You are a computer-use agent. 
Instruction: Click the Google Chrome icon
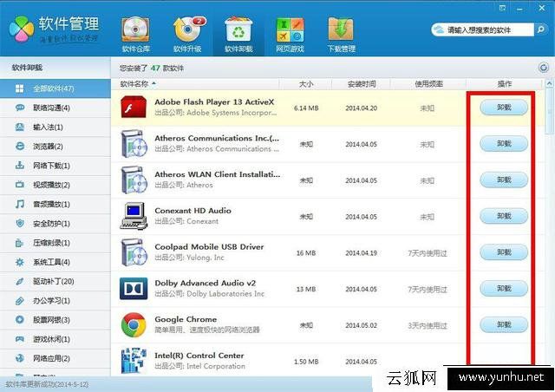click(x=134, y=324)
